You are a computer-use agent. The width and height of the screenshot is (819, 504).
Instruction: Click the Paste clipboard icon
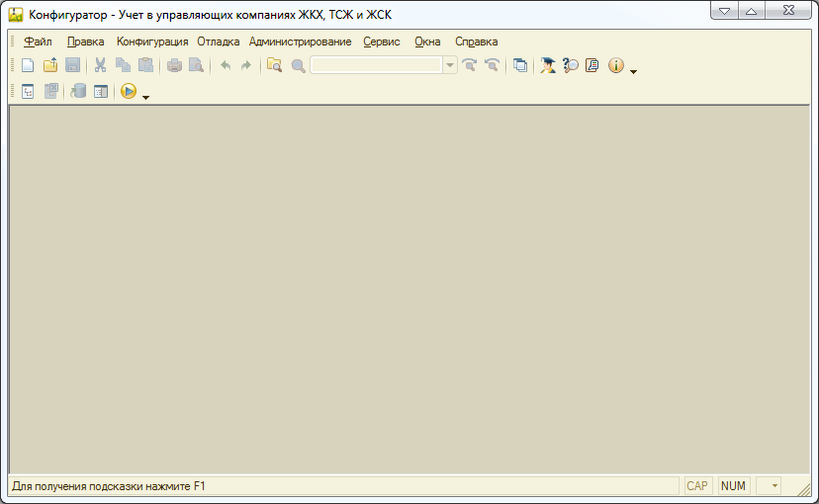pos(145,65)
